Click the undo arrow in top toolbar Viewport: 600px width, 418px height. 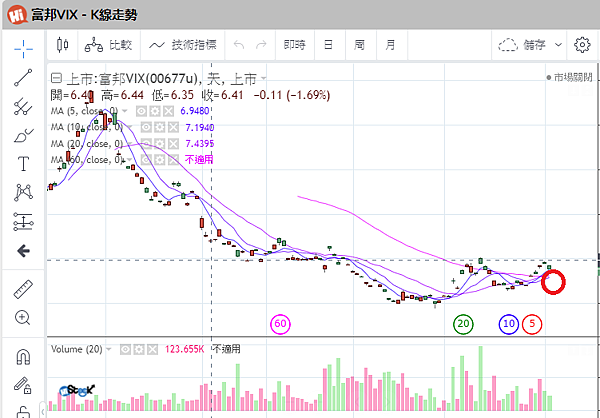[239, 45]
